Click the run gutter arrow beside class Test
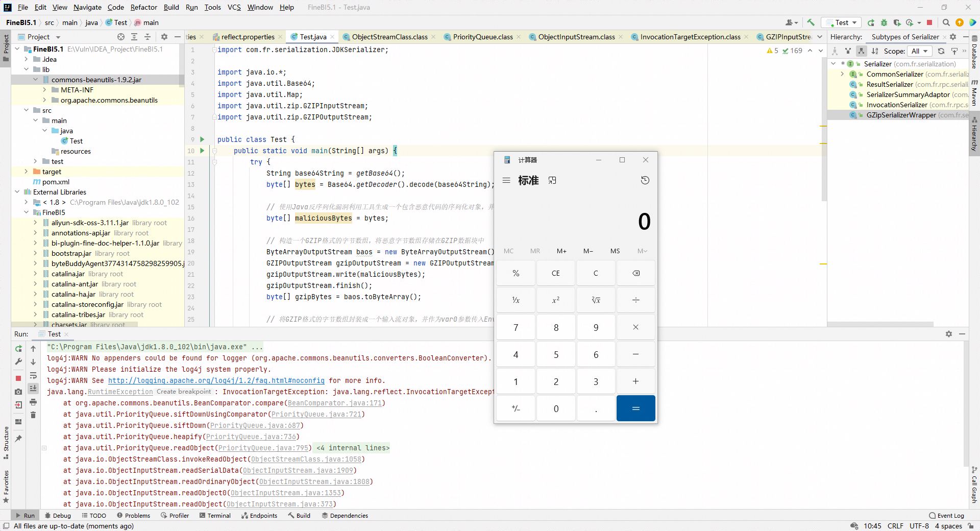The image size is (980, 531). 202,139
